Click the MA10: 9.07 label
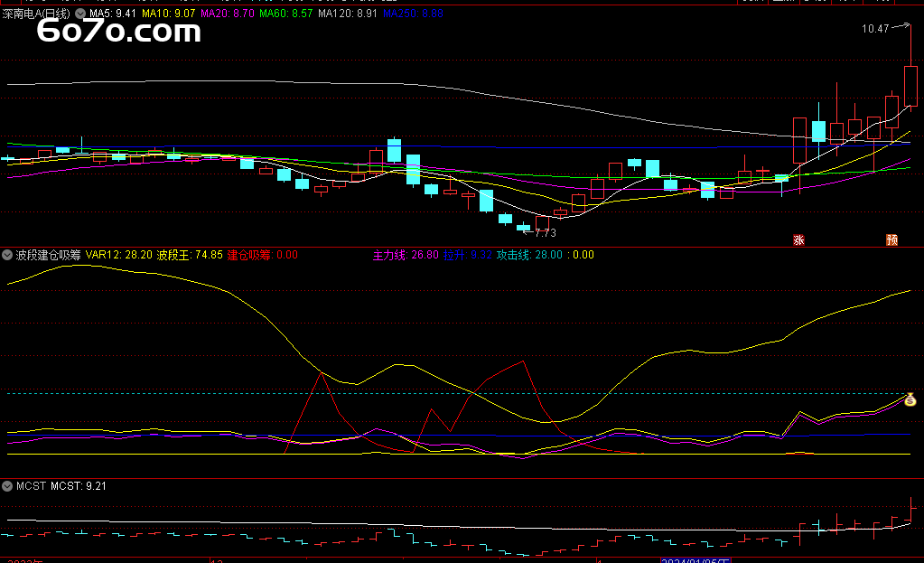This screenshot has width=924, height=563. click(x=169, y=14)
